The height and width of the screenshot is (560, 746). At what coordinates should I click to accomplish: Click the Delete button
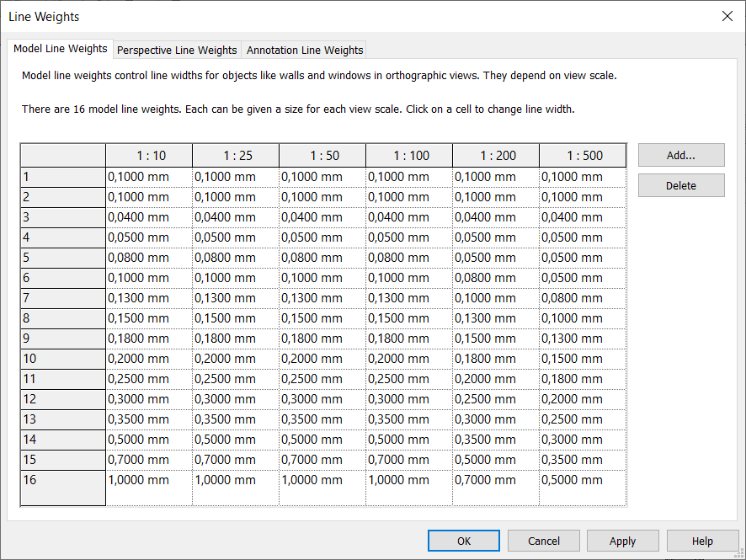[x=680, y=185]
